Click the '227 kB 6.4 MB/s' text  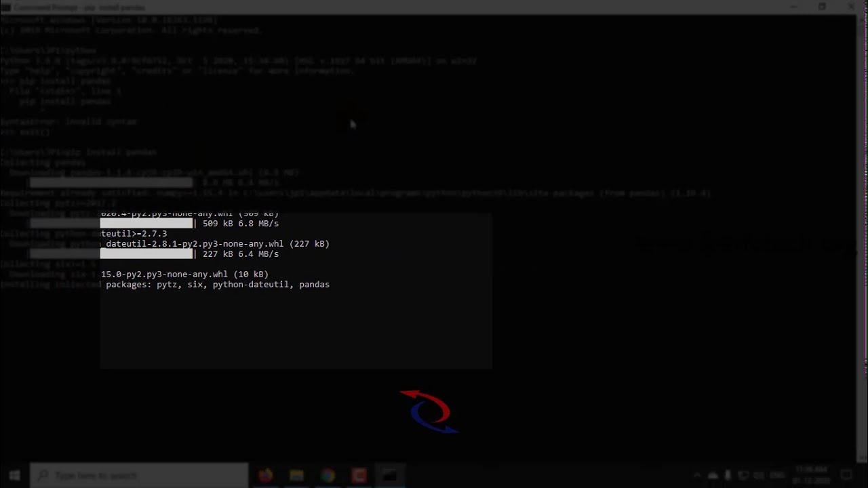pos(241,254)
